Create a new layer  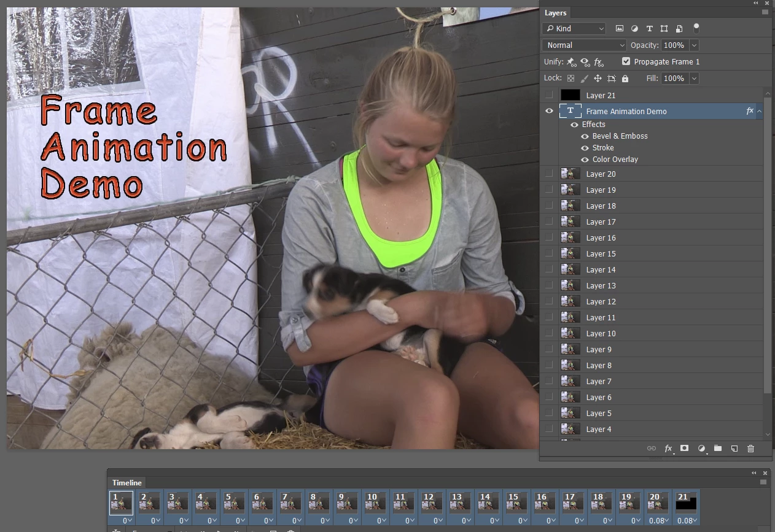pyautogui.click(x=734, y=449)
